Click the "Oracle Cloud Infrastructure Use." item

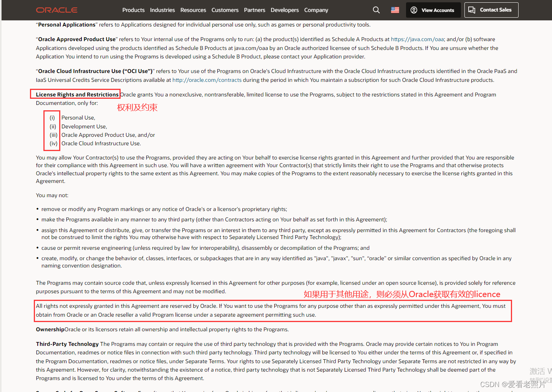coord(101,143)
